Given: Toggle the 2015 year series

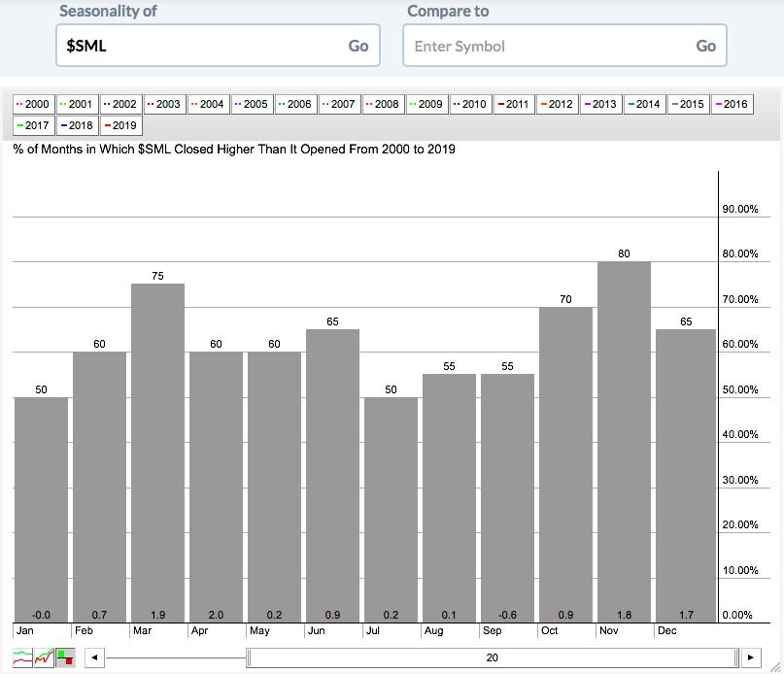Looking at the screenshot, I should point(687,104).
